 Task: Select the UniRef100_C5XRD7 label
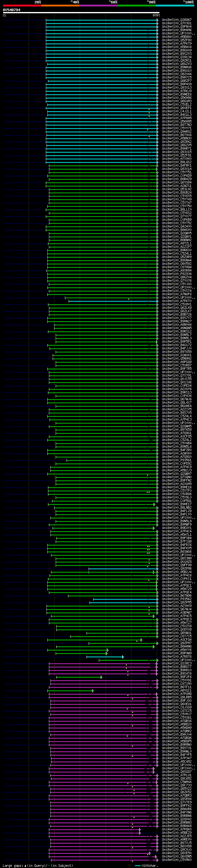point(177,365)
